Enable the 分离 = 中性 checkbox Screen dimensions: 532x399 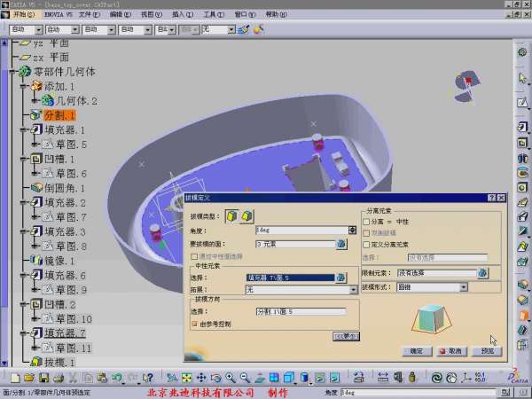point(367,221)
